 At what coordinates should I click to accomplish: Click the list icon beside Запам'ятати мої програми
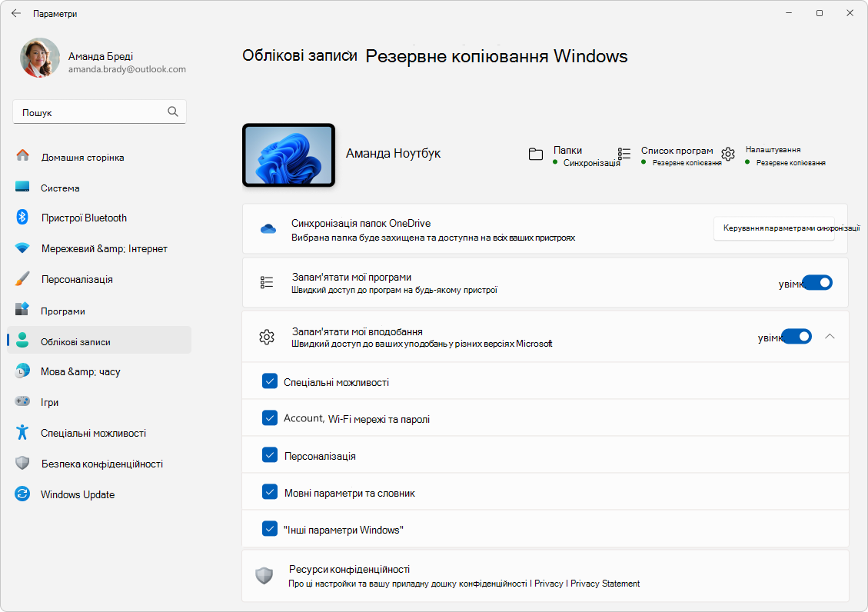[267, 282]
